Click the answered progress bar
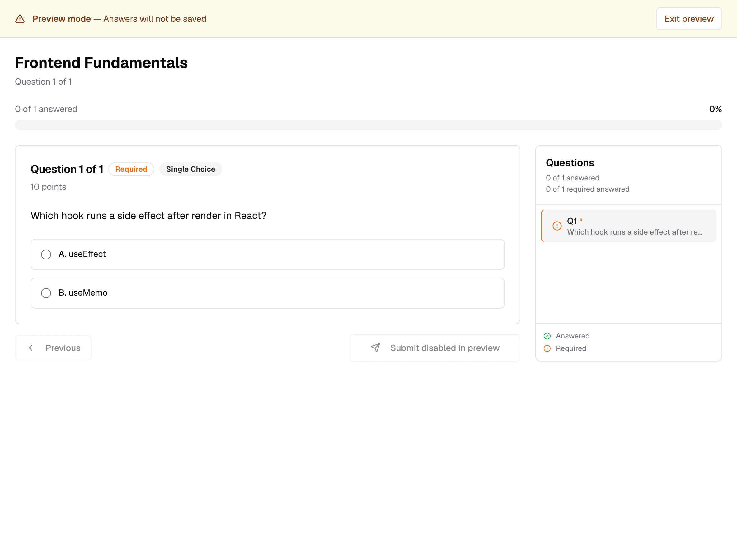 click(368, 125)
